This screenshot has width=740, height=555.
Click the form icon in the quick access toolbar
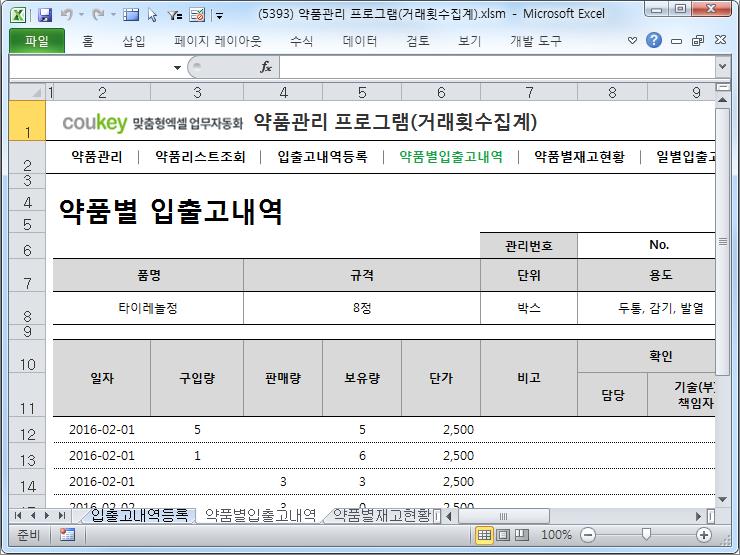[131, 15]
